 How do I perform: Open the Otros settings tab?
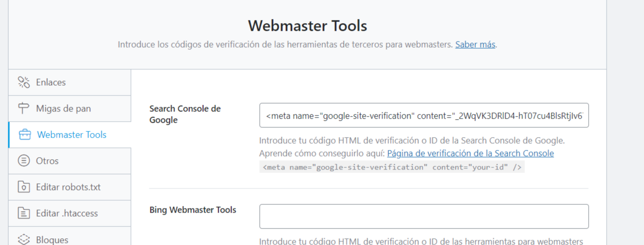tap(70, 161)
